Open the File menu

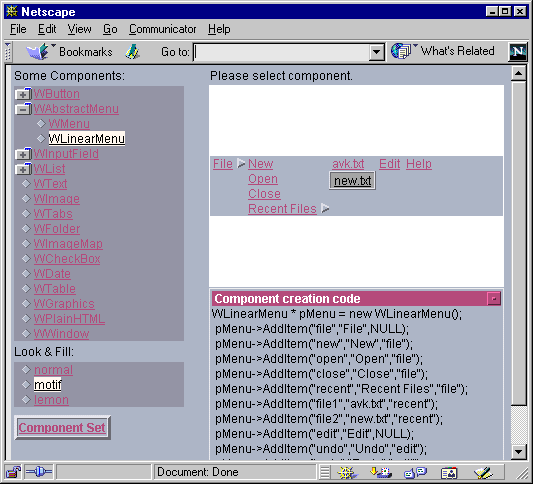click(18, 29)
